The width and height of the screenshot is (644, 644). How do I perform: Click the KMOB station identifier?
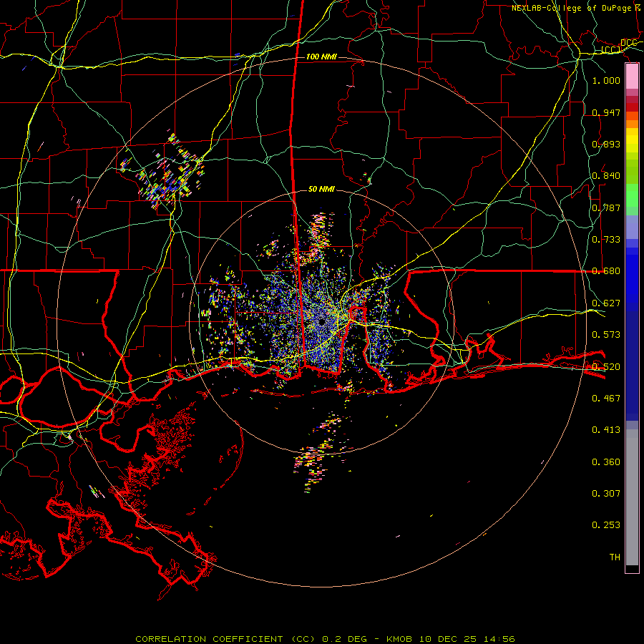coord(401,639)
